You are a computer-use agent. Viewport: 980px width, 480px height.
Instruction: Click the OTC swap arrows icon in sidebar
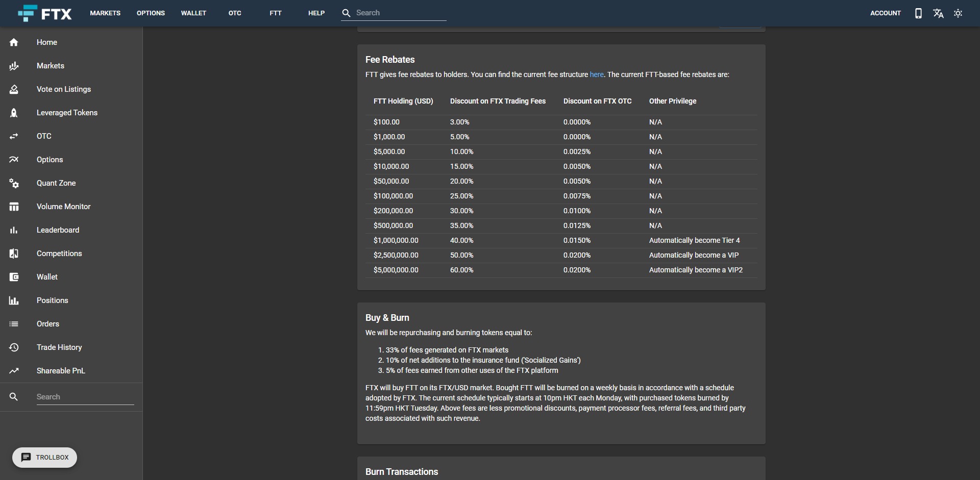(x=14, y=136)
